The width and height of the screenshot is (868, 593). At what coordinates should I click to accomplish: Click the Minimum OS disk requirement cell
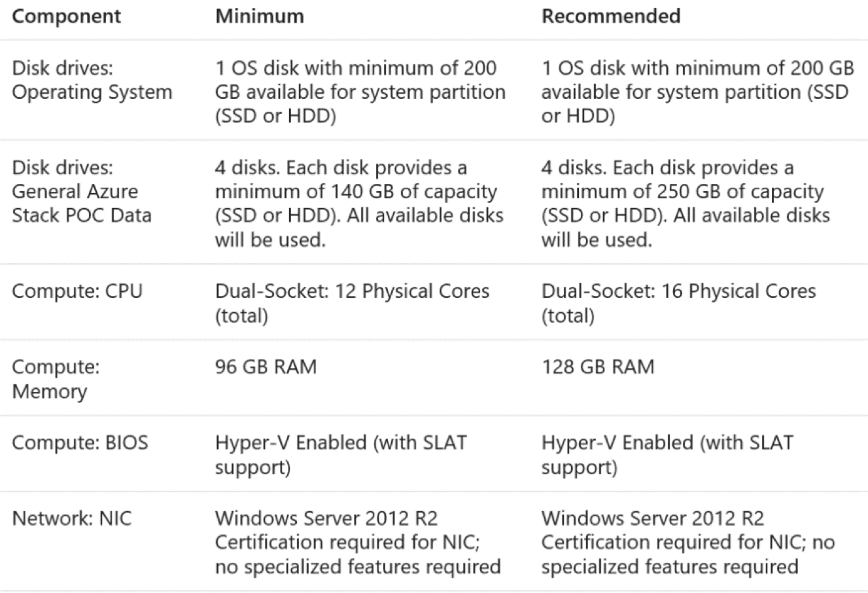click(x=360, y=92)
